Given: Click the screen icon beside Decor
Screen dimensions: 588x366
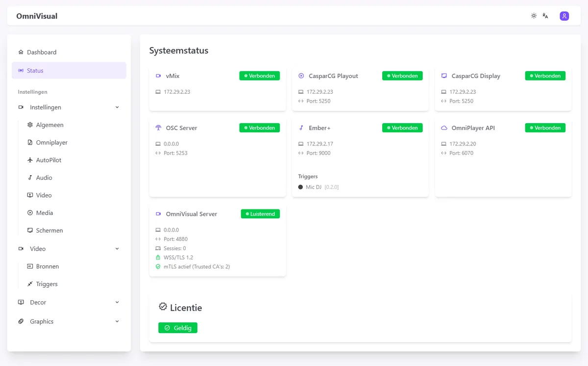Looking at the screenshot, I should [x=21, y=302].
